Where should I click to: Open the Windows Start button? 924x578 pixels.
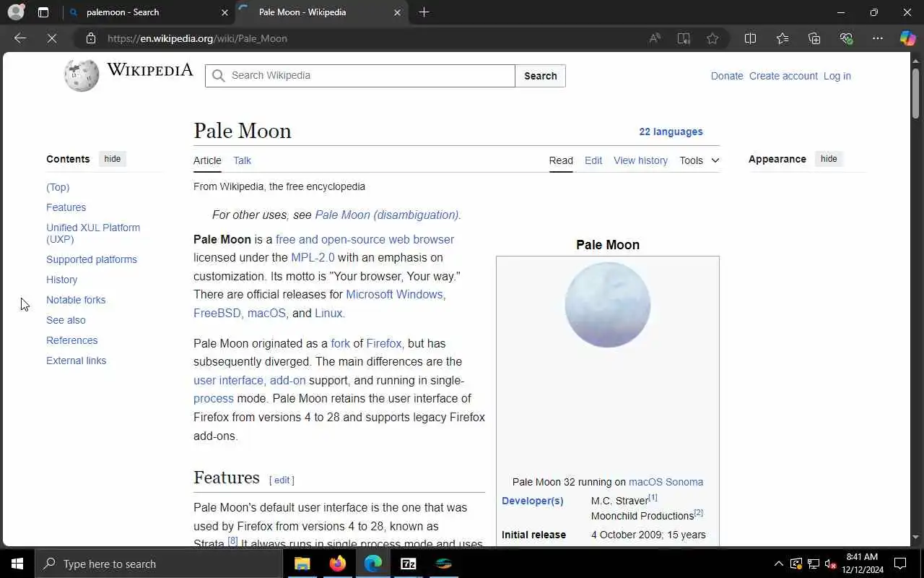click(17, 564)
